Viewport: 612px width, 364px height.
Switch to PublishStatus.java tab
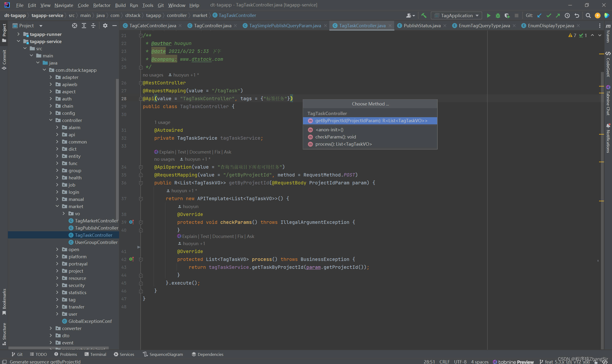coord(422,26)
